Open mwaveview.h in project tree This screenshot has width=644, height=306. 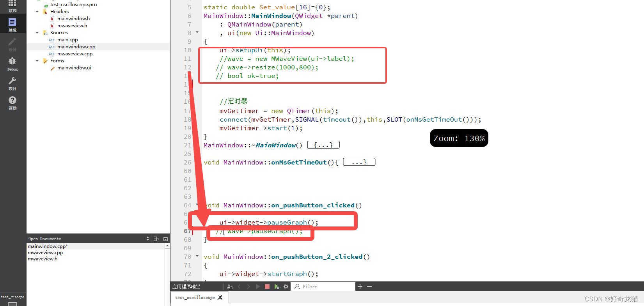tap(72, 26)
